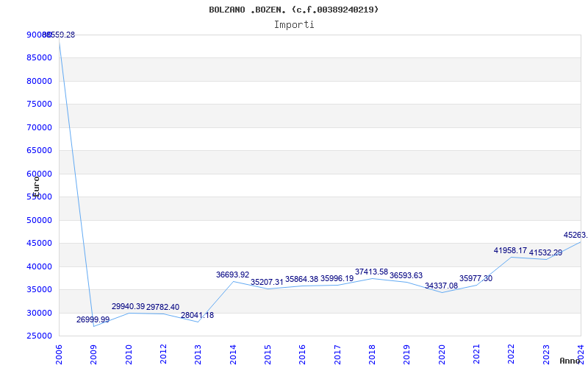
Task: Select the x-axis year 2013
Action: click(x=198, y=355)
